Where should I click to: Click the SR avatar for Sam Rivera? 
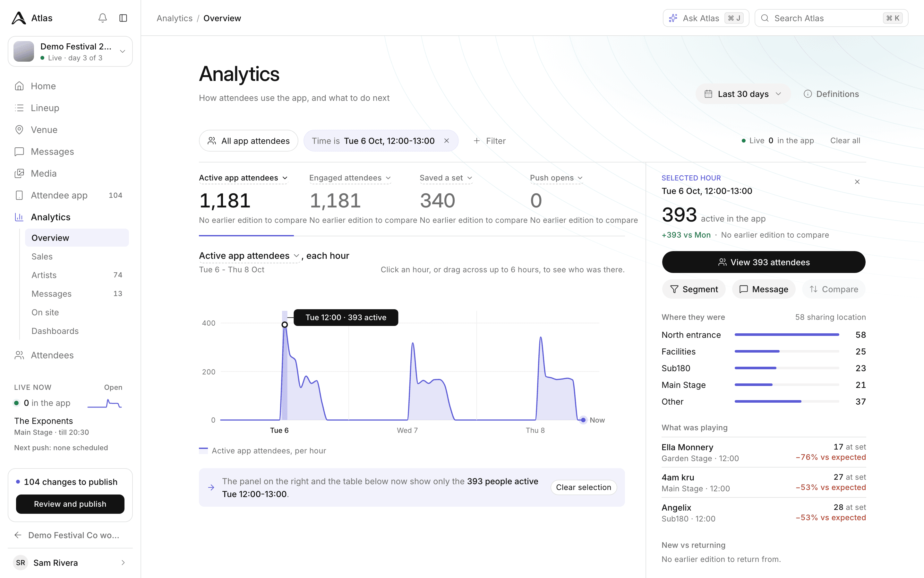click(21, 562)
